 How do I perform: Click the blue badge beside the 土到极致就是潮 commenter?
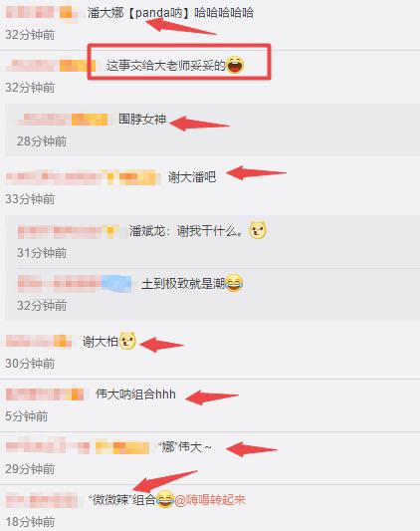coord(116,284)
